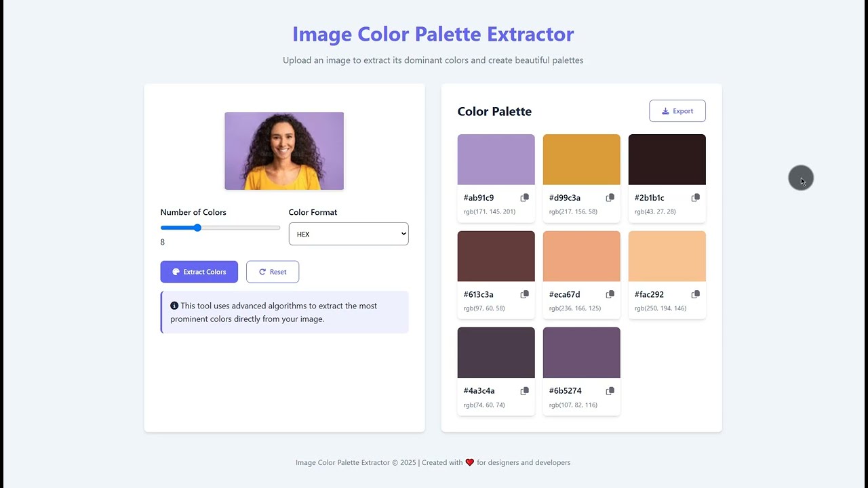Click the rgb(171, 145, 201) value
The height and width of the screenshot is (488, 868).
click(x=490, y=211)
